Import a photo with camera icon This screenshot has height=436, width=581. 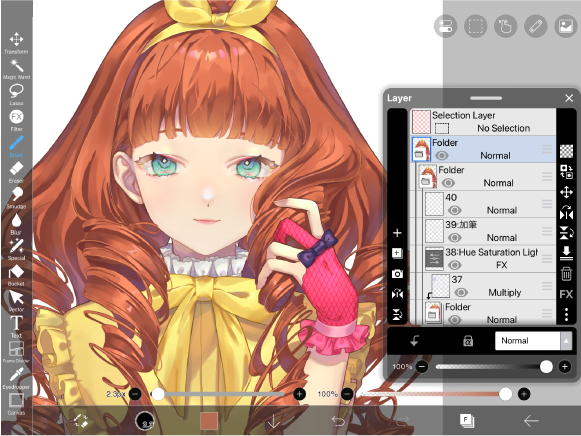[397, 274]
